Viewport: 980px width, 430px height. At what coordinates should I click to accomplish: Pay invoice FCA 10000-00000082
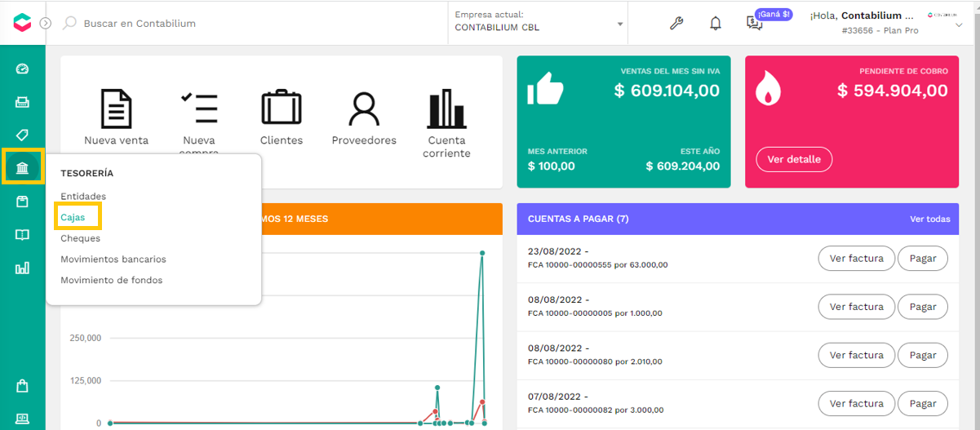click(x=923, y=403)
